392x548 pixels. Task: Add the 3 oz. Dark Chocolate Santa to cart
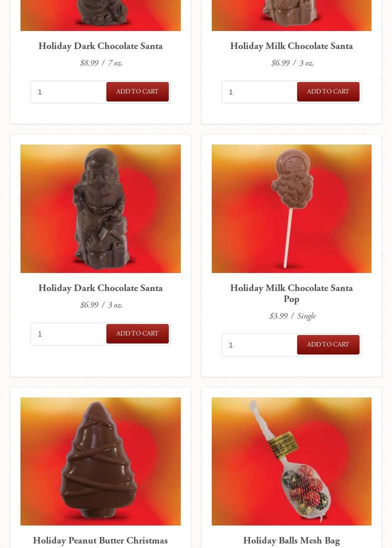coord(137,334)
